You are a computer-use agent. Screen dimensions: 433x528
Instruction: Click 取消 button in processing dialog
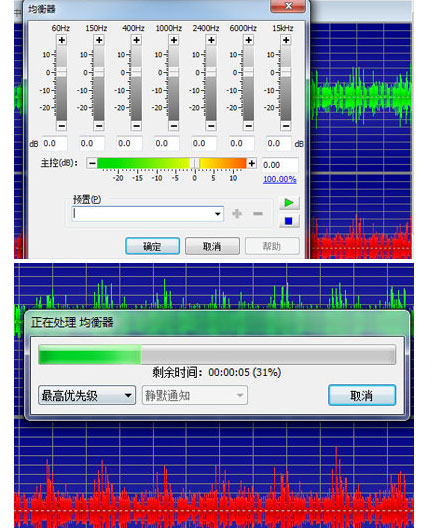tap(362, 395)
